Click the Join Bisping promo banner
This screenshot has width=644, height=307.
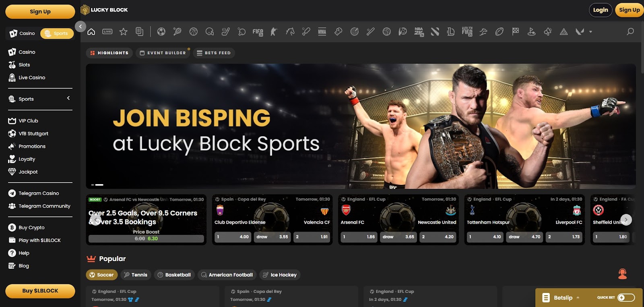(361, 126)
